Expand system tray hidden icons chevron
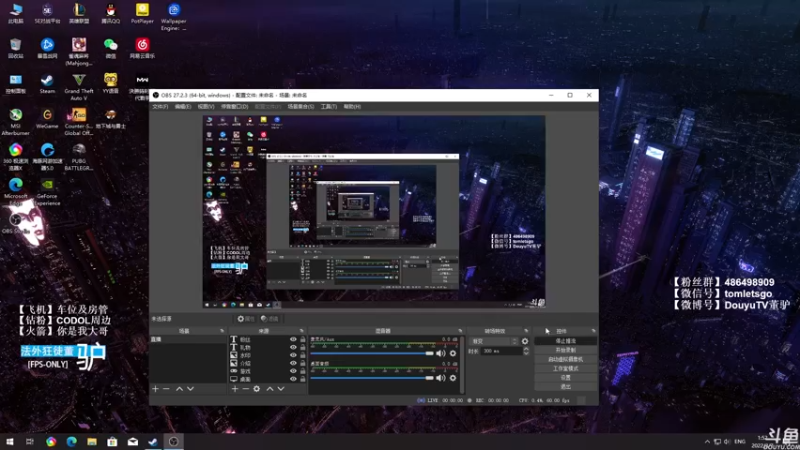The width and height of the screenshot is (800, 450). (707, 442)
